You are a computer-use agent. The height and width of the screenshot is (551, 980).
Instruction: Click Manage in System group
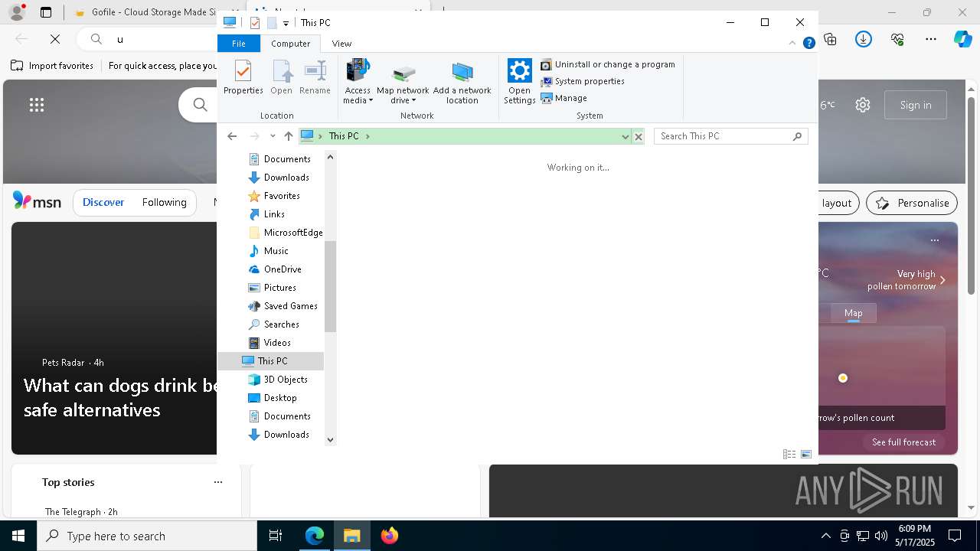point(564,98)
